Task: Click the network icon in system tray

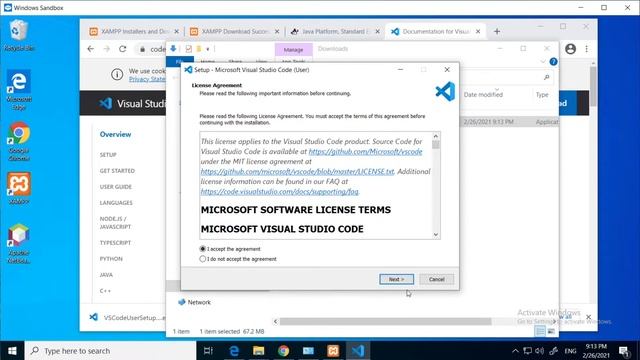Action: pyautogui.click(x=527, y=351)
